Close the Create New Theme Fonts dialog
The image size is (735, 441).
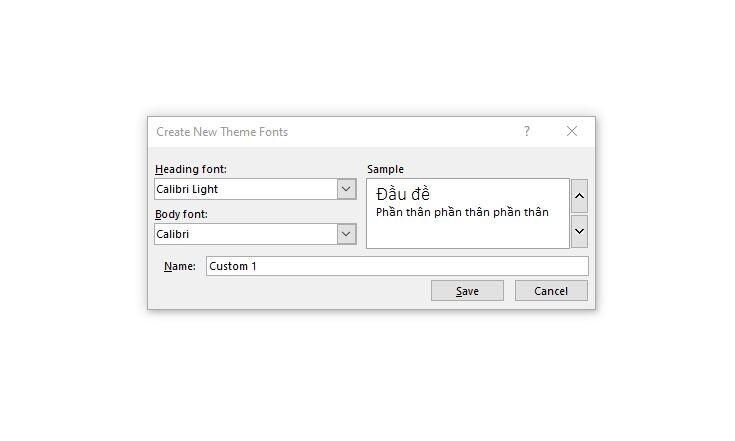tap(572, 131)
